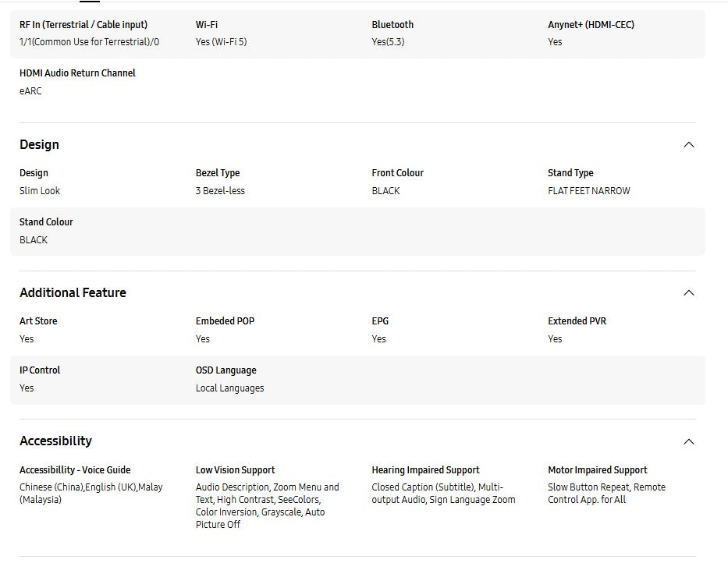Collapse the Design section chevron

[x=688, y=144]
